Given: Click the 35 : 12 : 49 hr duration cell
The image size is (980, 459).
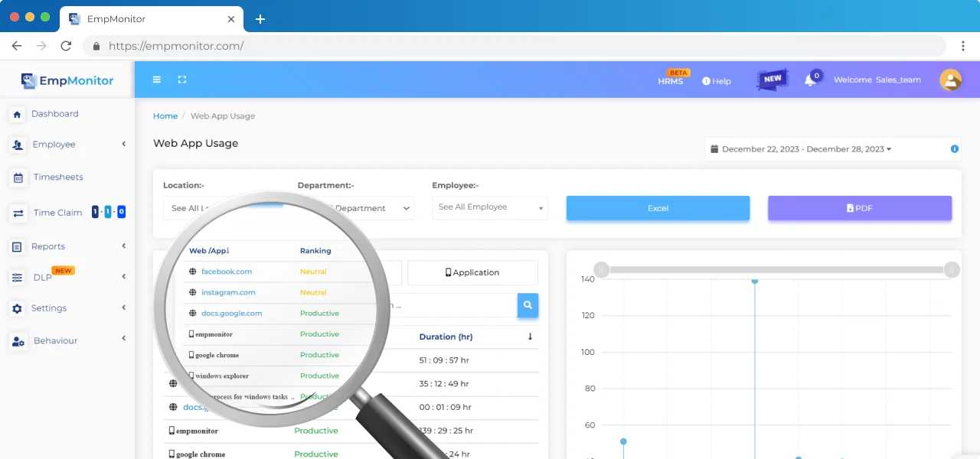Looking at the screenshot, I should pos(444,384).
